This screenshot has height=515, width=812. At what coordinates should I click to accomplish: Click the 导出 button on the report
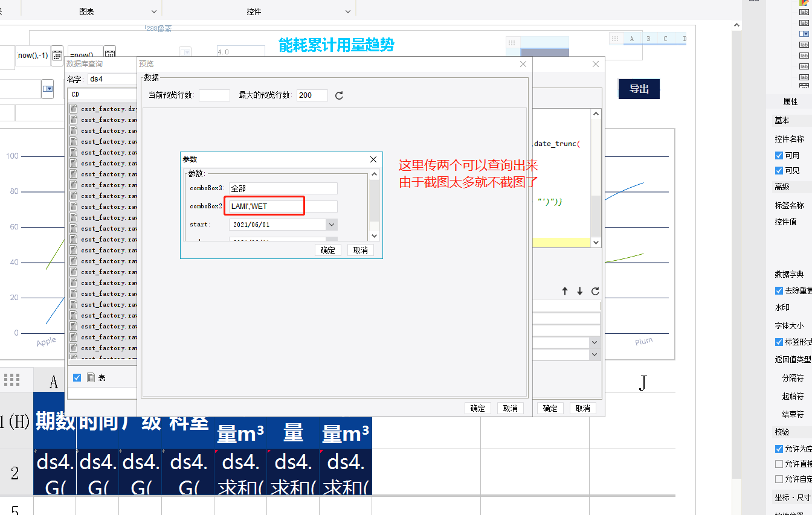coord(639,89)
